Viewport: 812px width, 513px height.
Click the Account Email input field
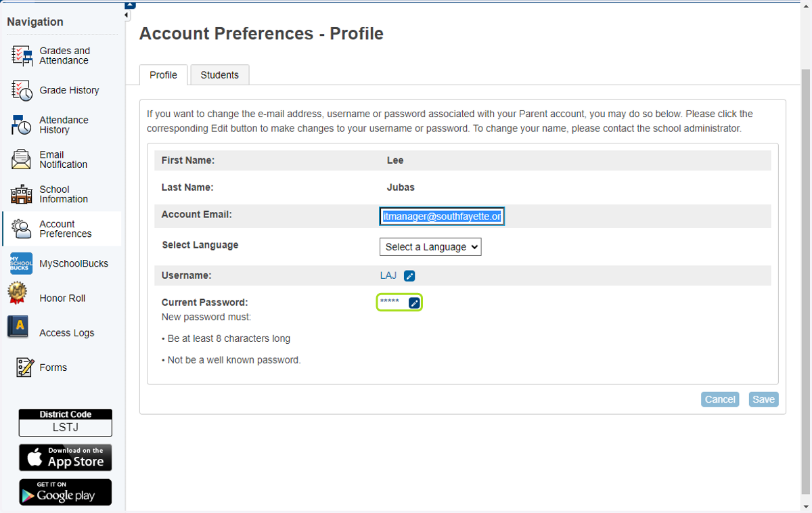pos(442,217)
